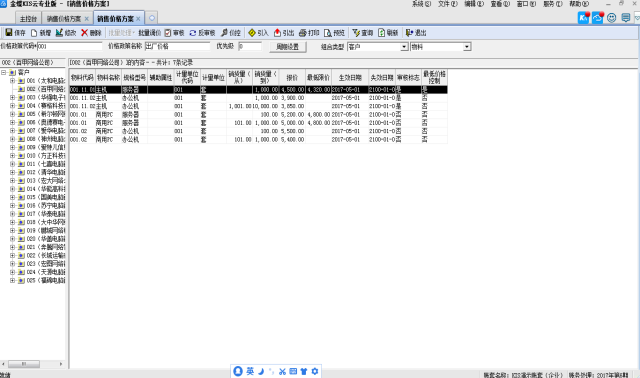Click the 反审核 un-audit icon
The width and height of the screenshot is (640, 378).
tap(193, 33)
